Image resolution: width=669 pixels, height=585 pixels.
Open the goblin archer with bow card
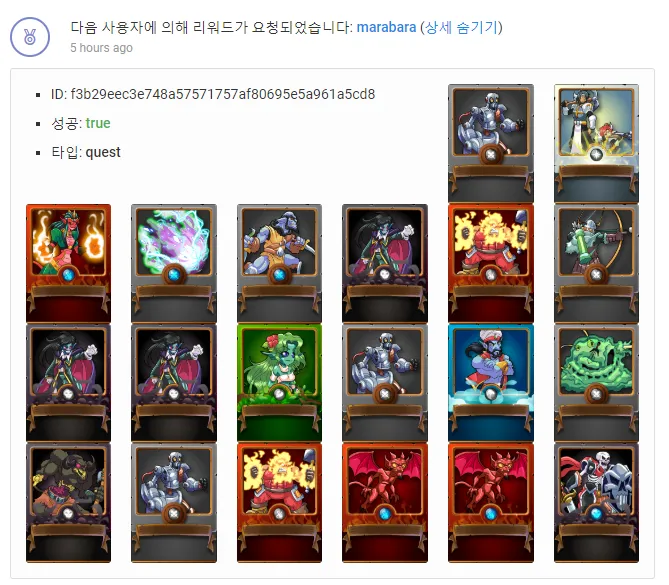(596, 263)
